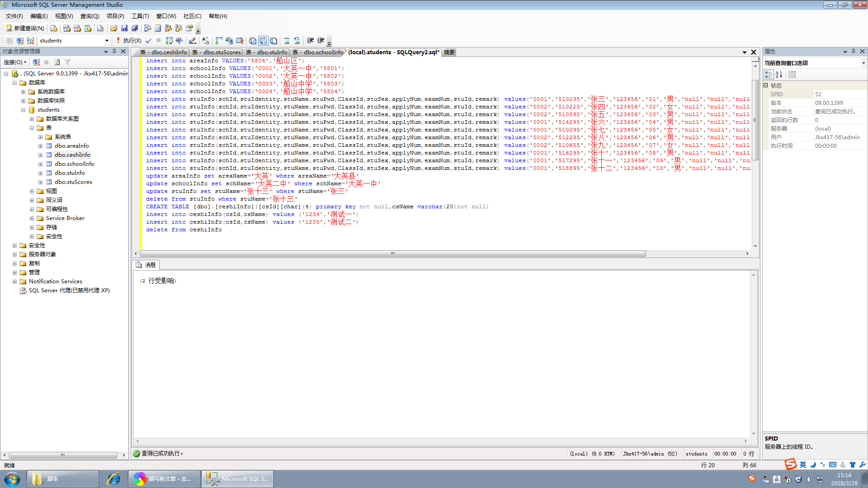
Task: Select SQL Server Agent (代理) node
Action: (69, 291)
